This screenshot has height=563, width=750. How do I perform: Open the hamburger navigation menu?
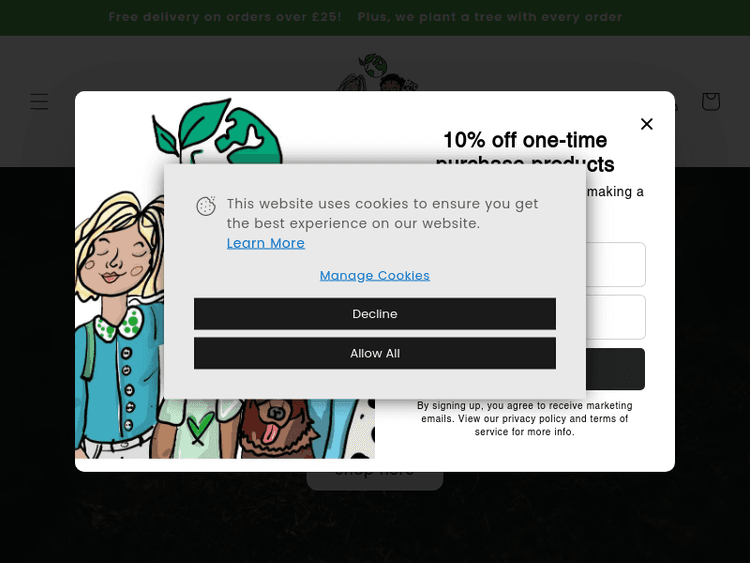click(x=39, y=101)
